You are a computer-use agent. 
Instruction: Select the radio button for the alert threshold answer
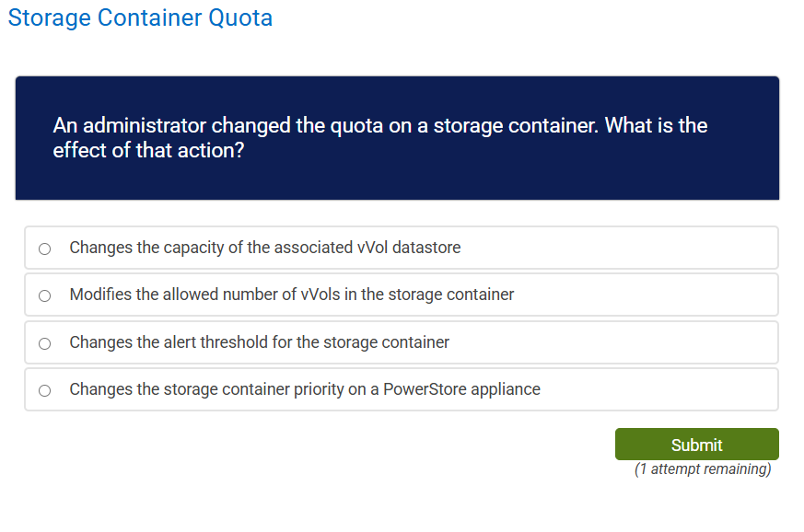tap(43, 341)
